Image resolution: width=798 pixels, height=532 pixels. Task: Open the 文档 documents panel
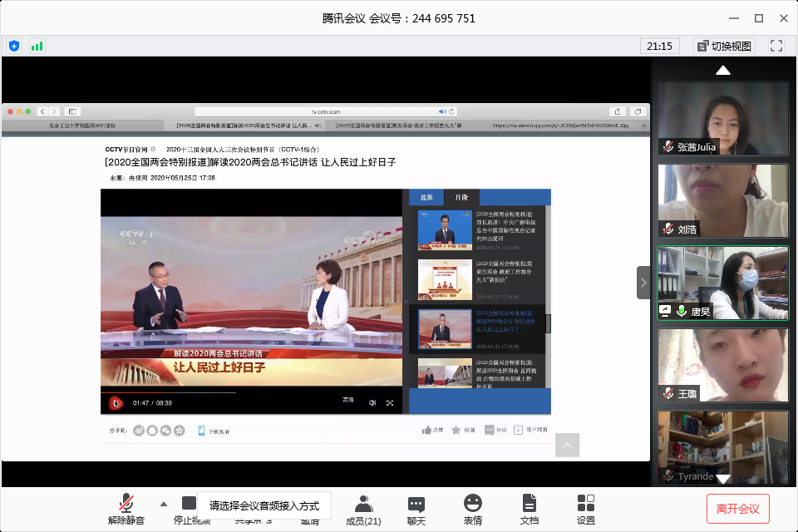click(530, 509)
